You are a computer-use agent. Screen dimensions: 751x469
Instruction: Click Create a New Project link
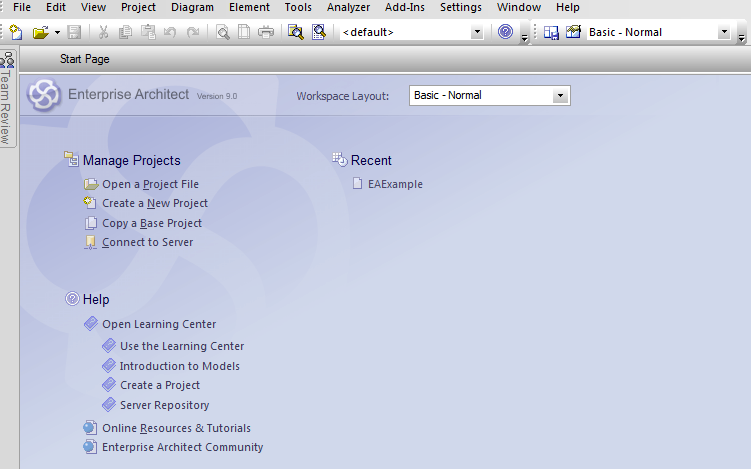pyautogui.click(x=155, y=203)
